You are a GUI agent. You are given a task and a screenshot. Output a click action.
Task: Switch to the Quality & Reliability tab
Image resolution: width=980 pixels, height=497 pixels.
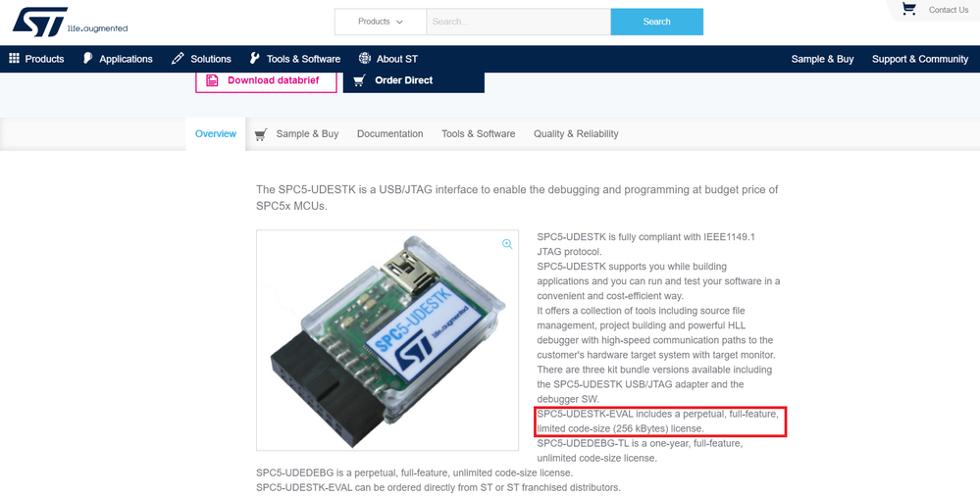tap(576, 133)
